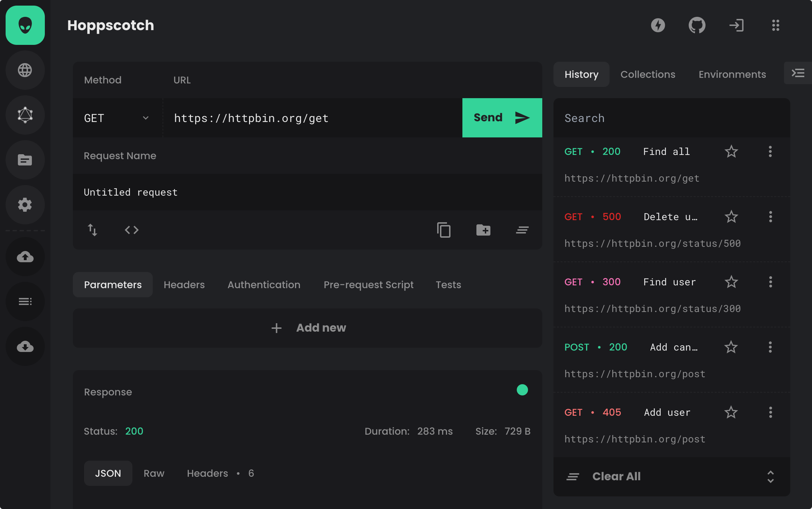Open options menu for Find user entry
The height and width of the screenshot is (509, 812).
point(770,282)
